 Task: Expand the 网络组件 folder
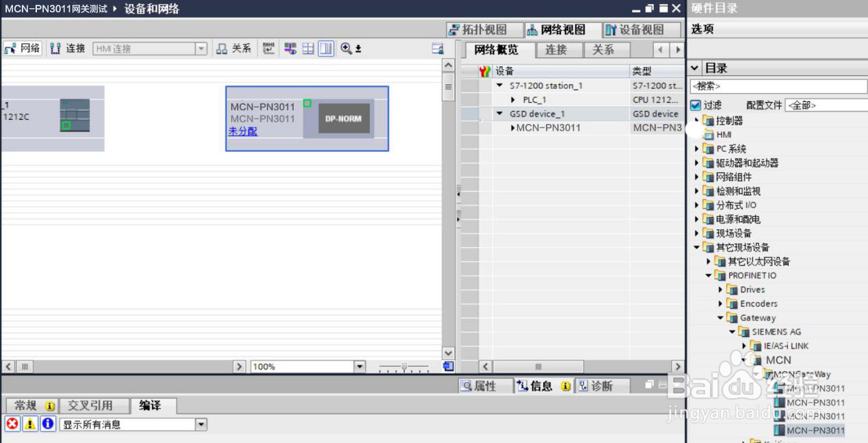(x=697, y=177)
